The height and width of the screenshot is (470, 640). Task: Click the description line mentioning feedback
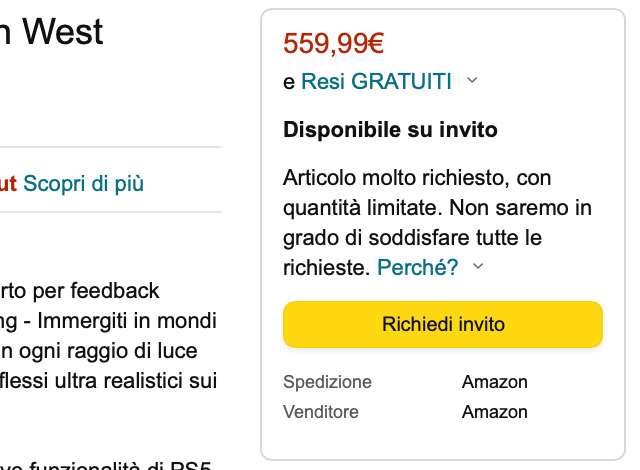point(80,291)
